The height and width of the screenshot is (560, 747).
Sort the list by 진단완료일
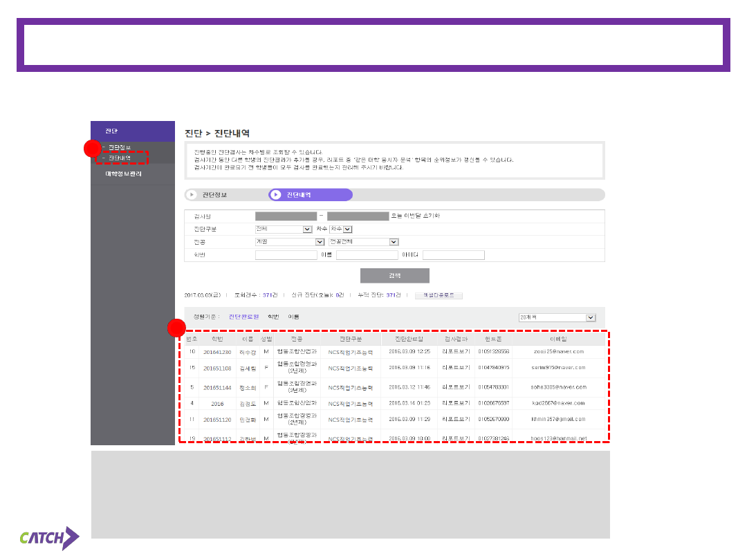pos(243,317)
